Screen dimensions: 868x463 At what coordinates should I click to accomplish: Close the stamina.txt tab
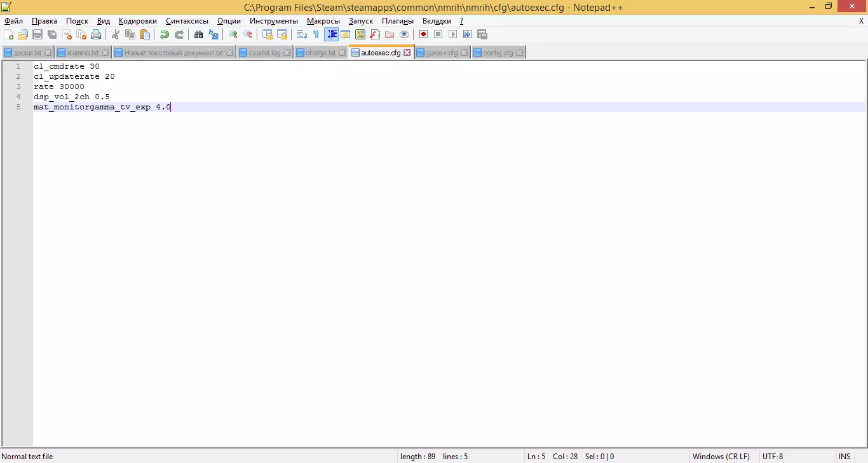(x=105, y=53)
